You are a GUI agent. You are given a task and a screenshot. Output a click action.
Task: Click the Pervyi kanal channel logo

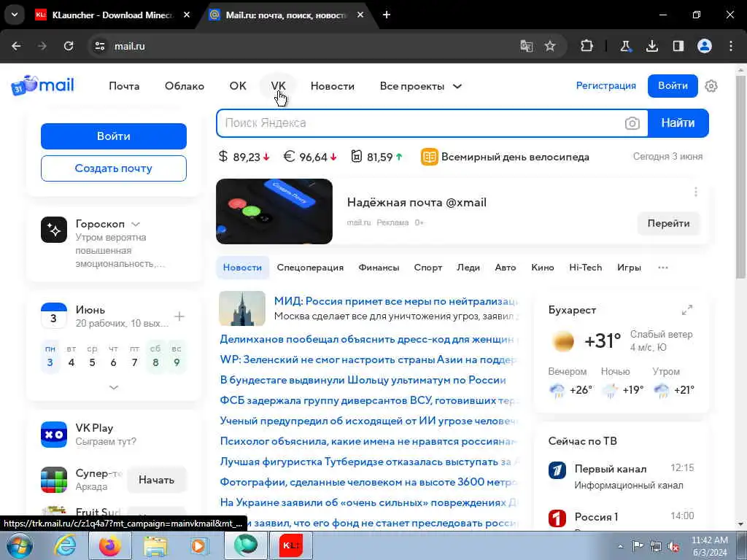pos(557,470)
